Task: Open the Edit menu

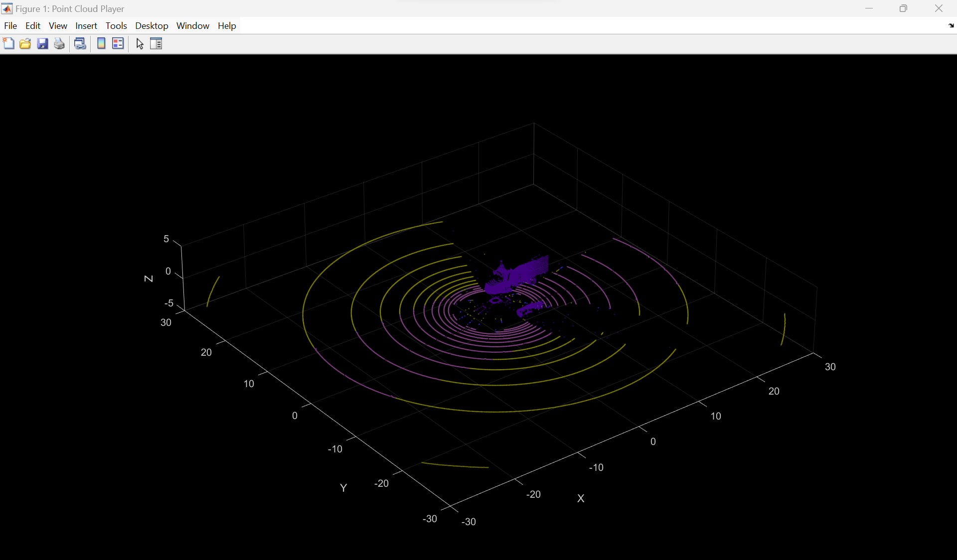Action: tap(33, 26)
